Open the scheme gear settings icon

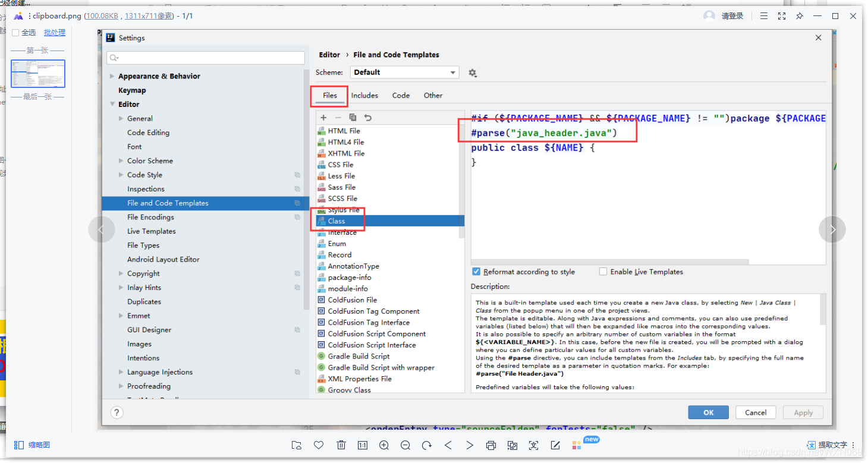473,73
